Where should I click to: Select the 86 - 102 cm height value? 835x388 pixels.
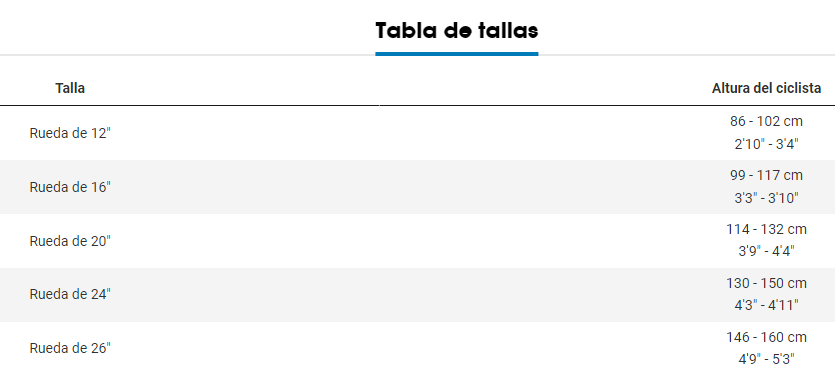[x=766, y=121]
